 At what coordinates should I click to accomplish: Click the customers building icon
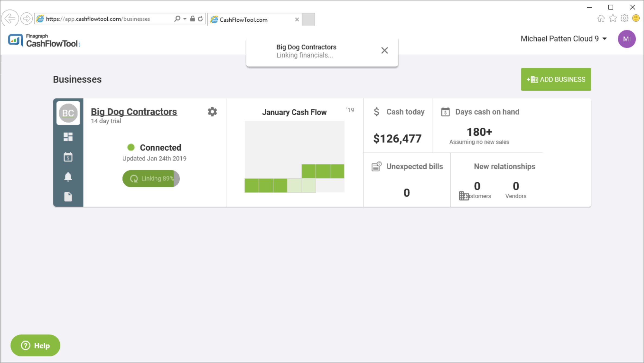click(463, 196)
